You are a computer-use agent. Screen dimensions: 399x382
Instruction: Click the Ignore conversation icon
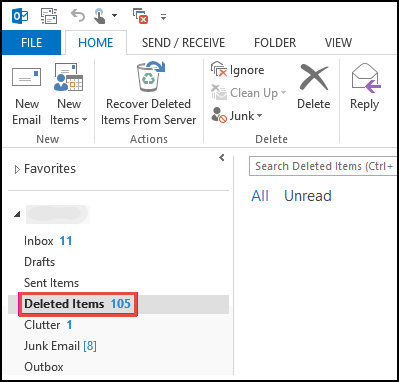[219, 69]
